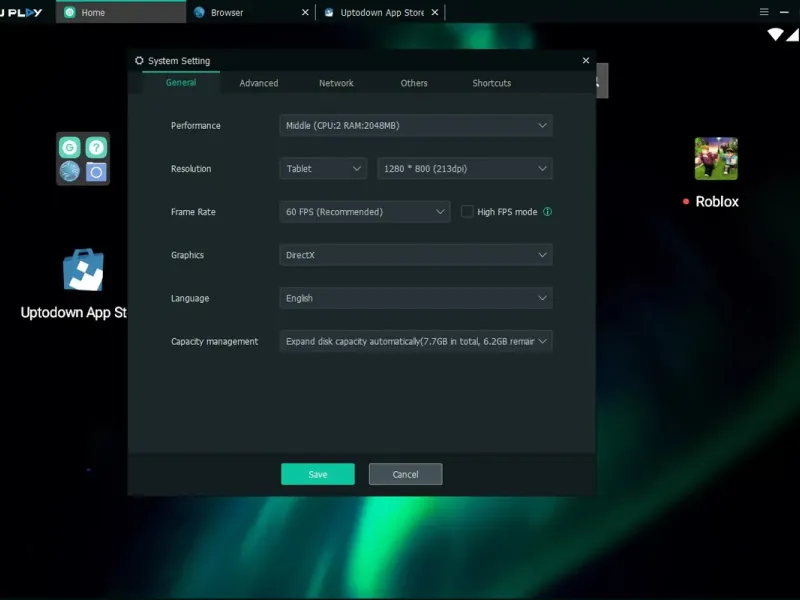Click the help question-mark icon in the apps folder
800x600 pixels.
tap(96, 147)
